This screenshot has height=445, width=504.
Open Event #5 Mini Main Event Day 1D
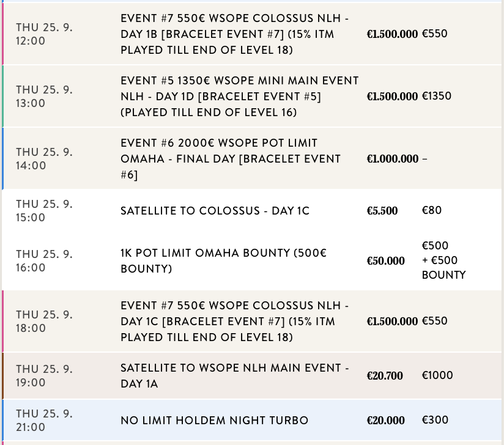239,97
